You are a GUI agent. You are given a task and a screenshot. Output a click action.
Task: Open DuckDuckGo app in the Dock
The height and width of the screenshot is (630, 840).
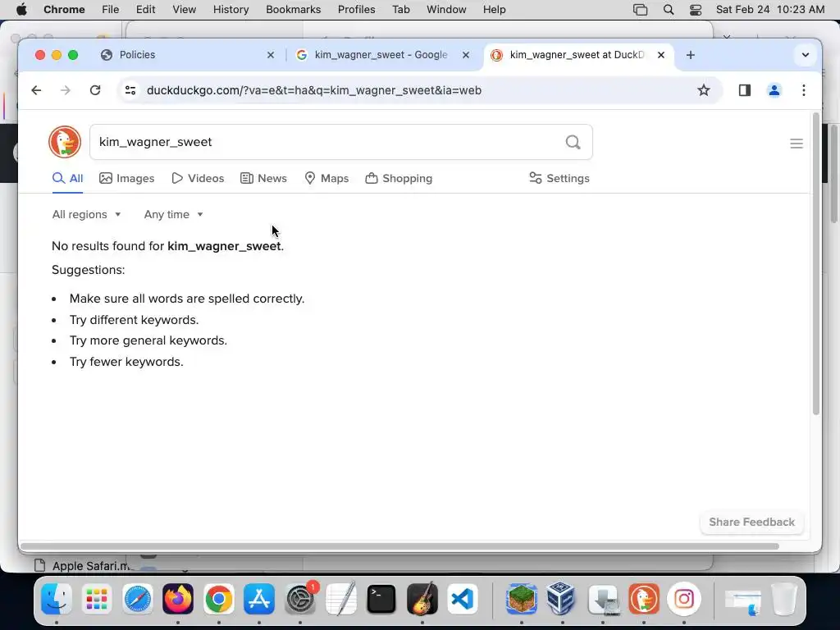point(643,598)
